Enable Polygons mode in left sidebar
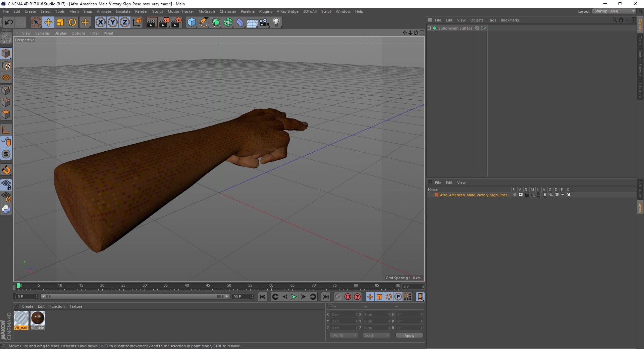644x349 pixels. 6,114
